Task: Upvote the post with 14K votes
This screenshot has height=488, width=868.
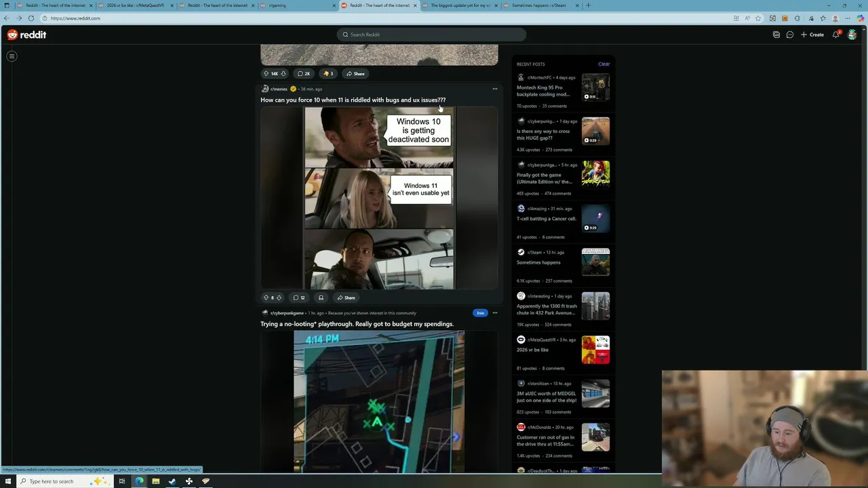Action: pos(266,73)
